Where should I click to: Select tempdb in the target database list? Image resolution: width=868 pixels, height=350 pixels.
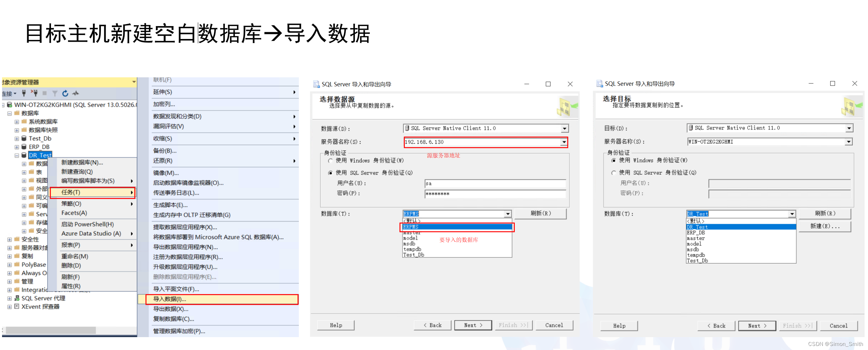click(x=741, y=255)
